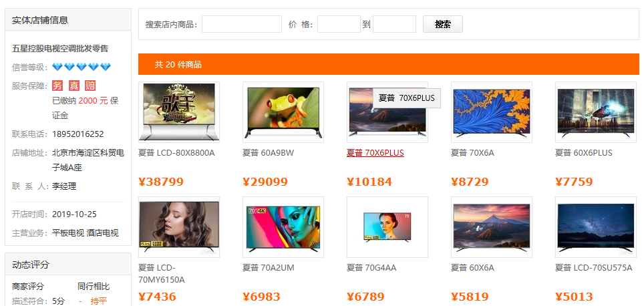The width and height of the screenshot is (644, 306).
Task: Click the red 赔 service guarantee badge
Action: tap(90, 86)
